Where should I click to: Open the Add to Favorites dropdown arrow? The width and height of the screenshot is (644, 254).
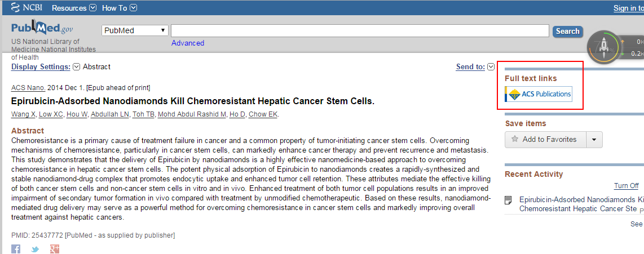[594, 140]
